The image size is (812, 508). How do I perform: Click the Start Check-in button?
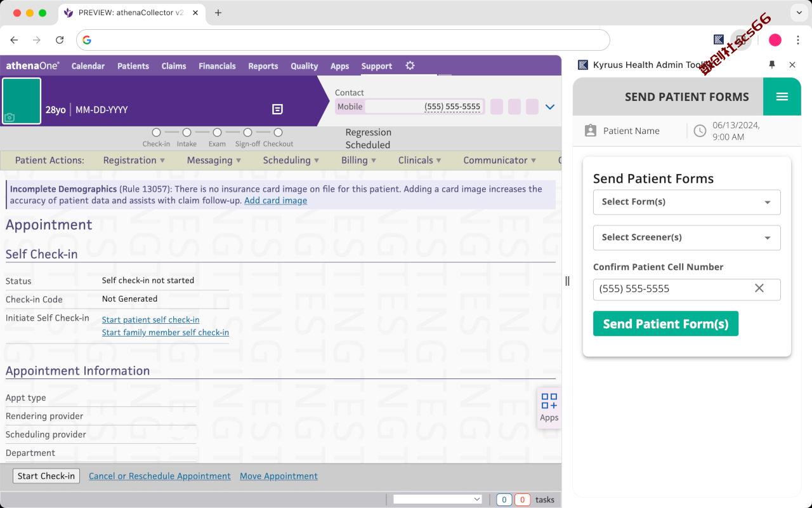46,476
